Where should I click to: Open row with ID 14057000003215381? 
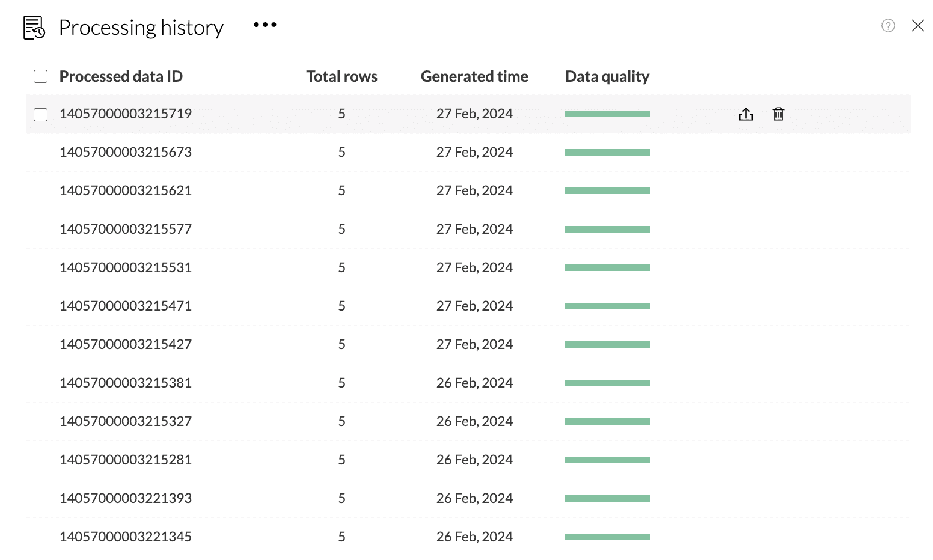[126, 383]
